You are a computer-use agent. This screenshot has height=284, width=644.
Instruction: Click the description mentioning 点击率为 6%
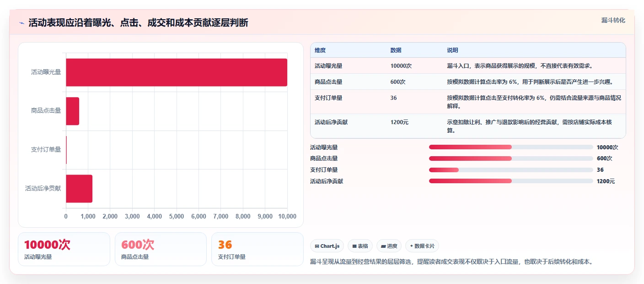(530, 82)
